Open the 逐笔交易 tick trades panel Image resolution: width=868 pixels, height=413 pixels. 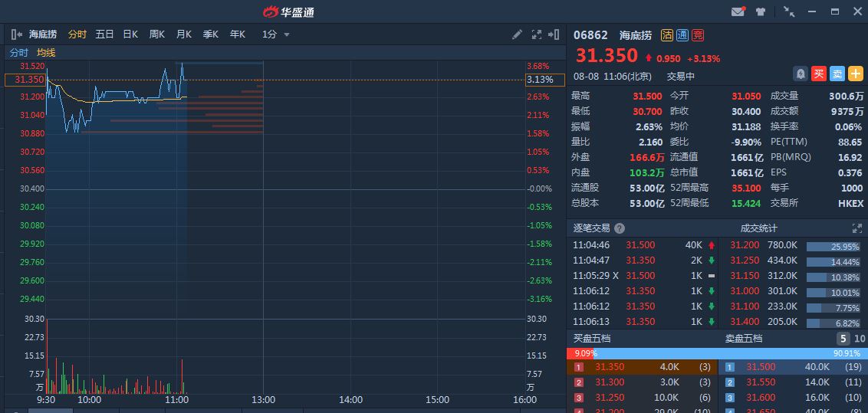coord(591,228)
